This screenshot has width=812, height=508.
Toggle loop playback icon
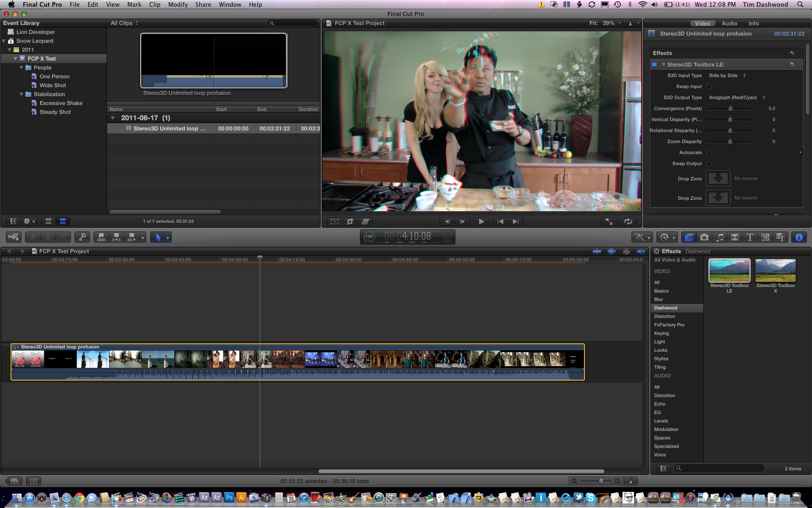pos(628,221)
